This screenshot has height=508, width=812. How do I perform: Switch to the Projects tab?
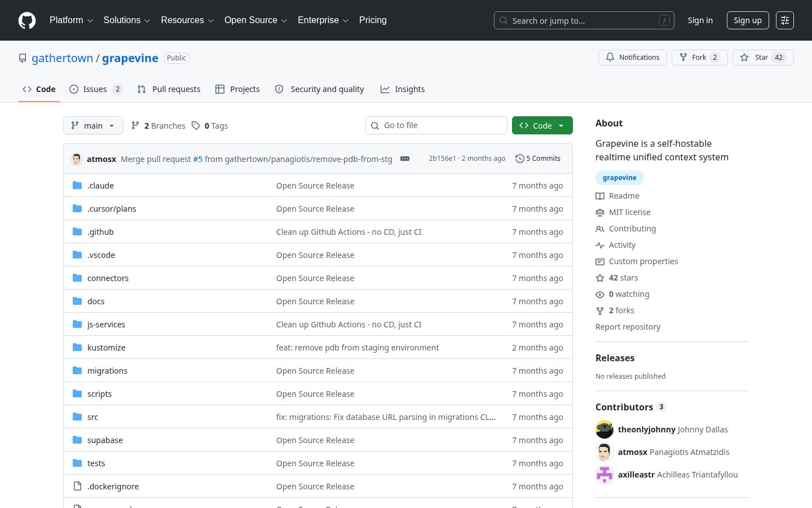pos(237,89)
